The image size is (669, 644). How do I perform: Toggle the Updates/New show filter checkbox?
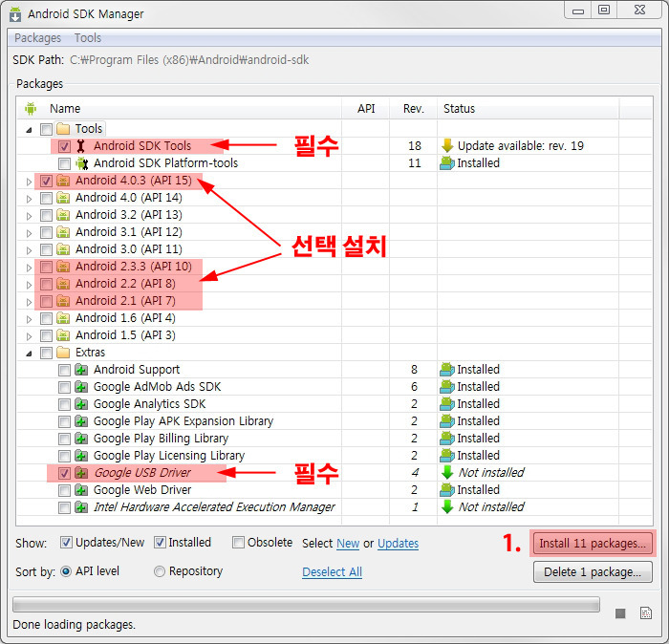(x=66, y=543)
